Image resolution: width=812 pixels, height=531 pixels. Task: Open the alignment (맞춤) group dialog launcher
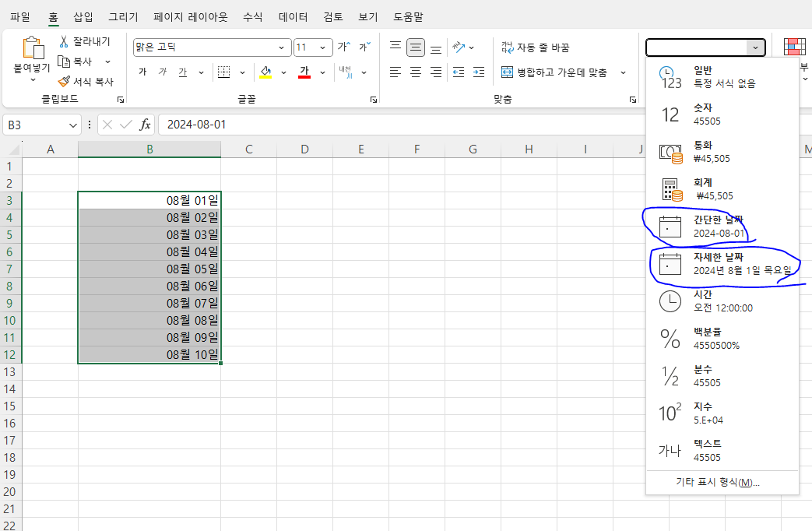(x=633, y=100)
